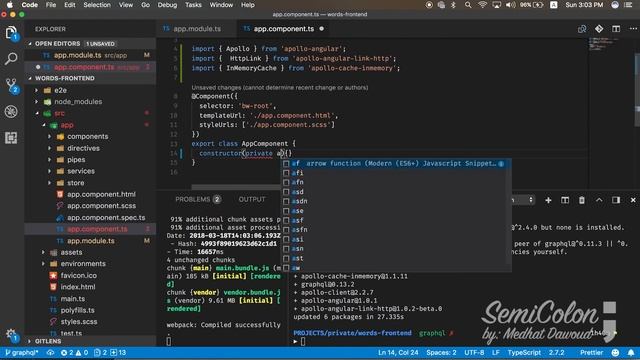
Task: Move the panel to the side
Action: tap(616, 200)
